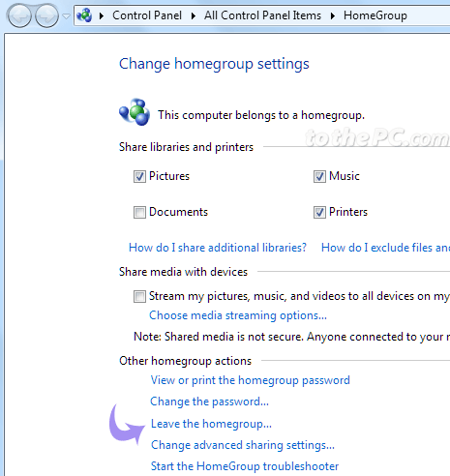Uncheck the Music sharing checkbox

tap(319, 176)
